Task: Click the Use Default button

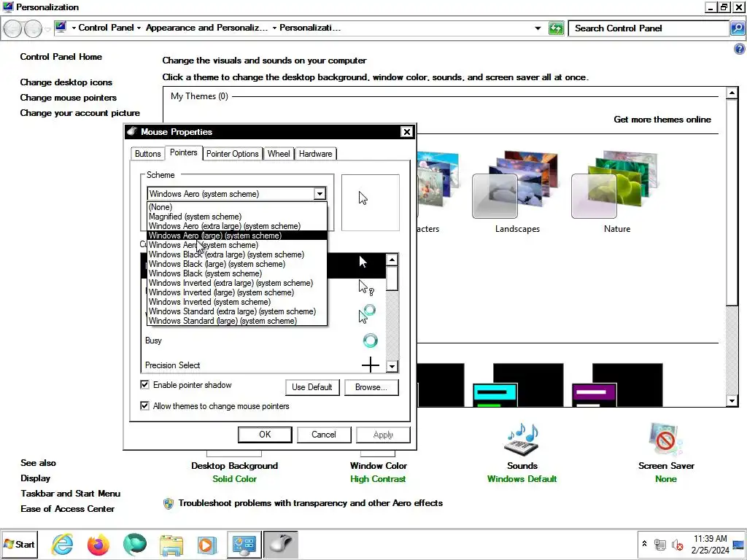Action: point(312,387)
